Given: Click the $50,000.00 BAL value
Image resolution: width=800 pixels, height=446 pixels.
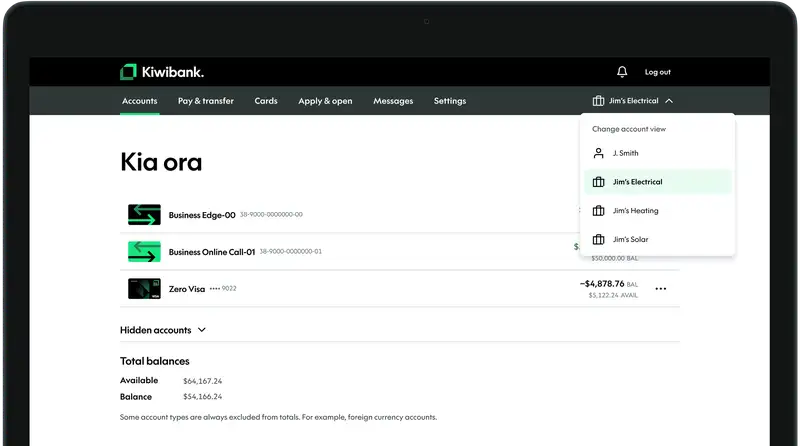Looking at the screenshot, I should 614,259.
